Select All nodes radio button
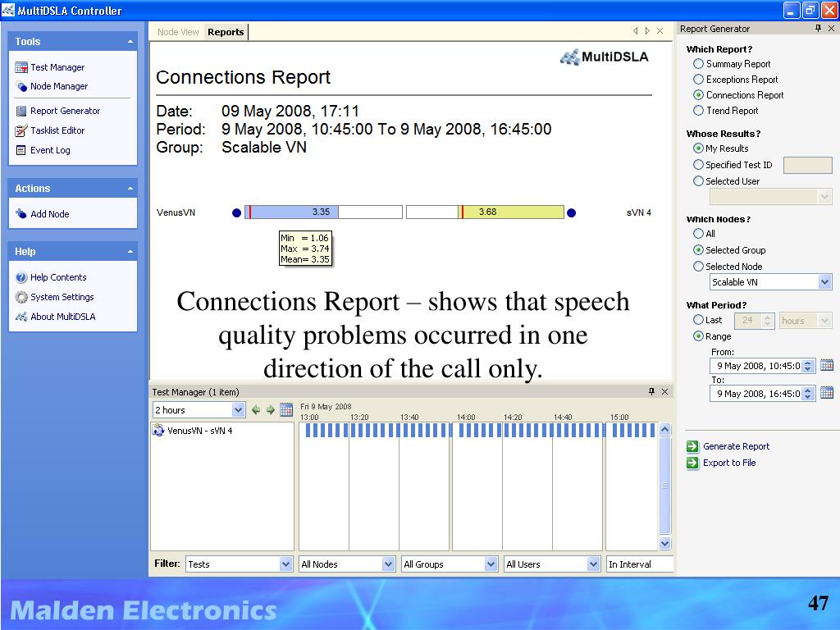 coord(698,234)
